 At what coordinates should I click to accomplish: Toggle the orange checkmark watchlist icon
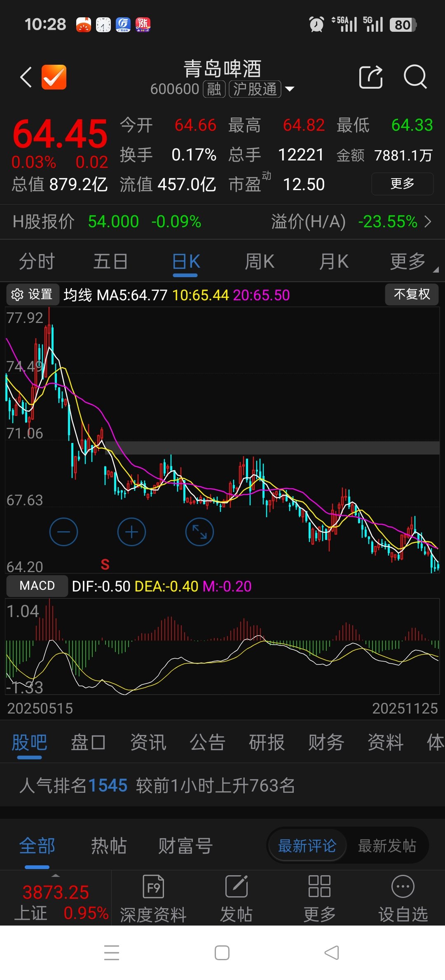pyautogui.click(x=54, y=77)
